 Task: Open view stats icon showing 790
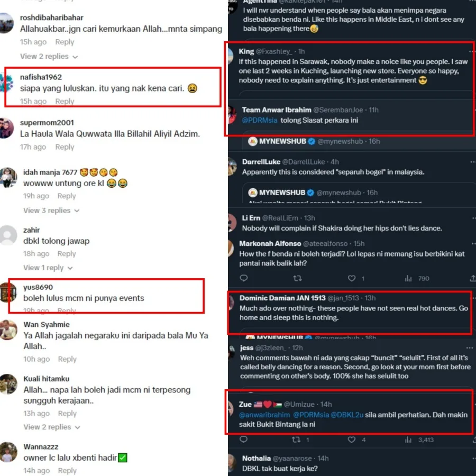point(408,278)
